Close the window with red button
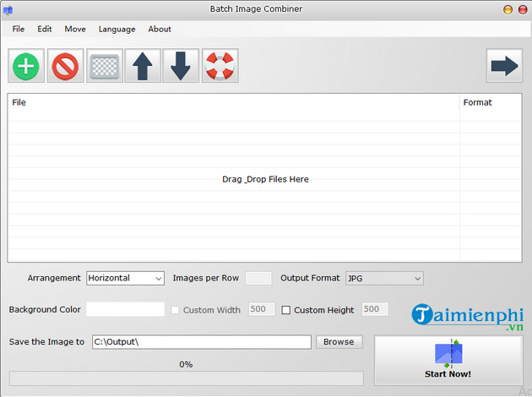Viewport: 532px width, 397px height. pos(523,10)
